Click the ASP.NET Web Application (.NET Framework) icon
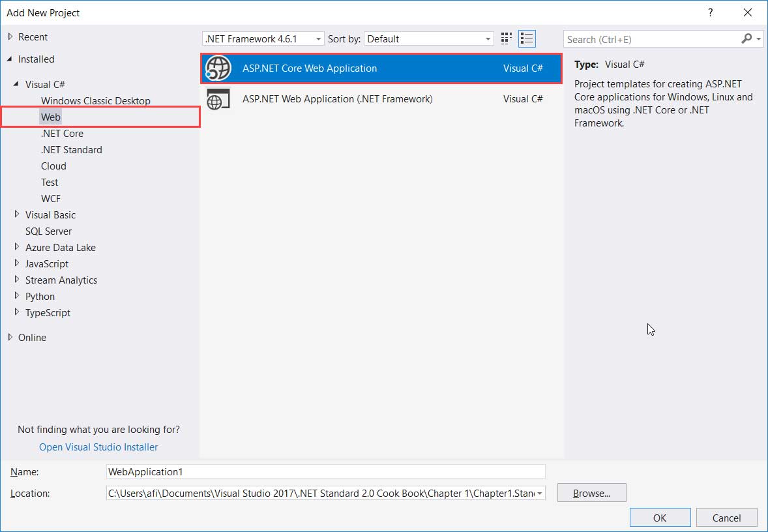This screenshot has height=532, width=768. (x=218, y=99)
